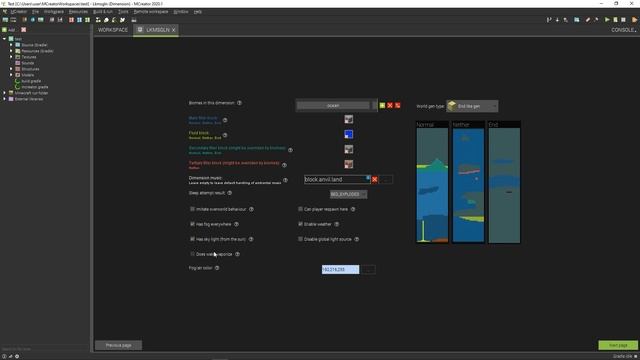Click the orange debug run icon

pos(634,20)
